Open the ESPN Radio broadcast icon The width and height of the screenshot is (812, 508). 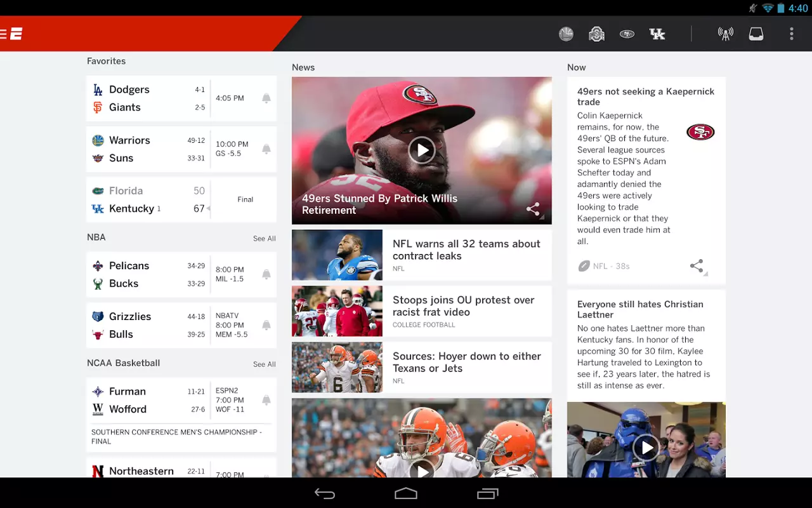726,34
